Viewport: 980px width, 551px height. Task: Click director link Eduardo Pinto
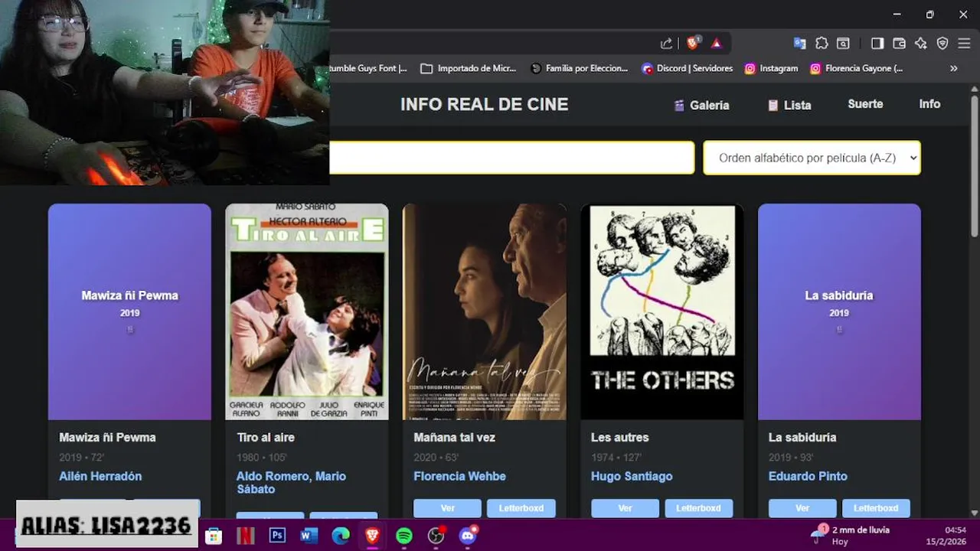tap(808, 476)
